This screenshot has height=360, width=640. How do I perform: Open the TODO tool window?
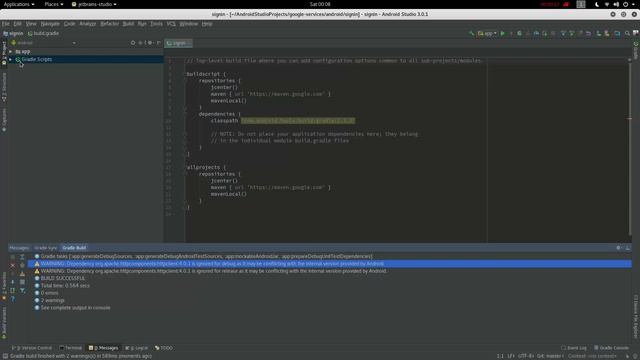pyautogui.click(x=164, y=348)
